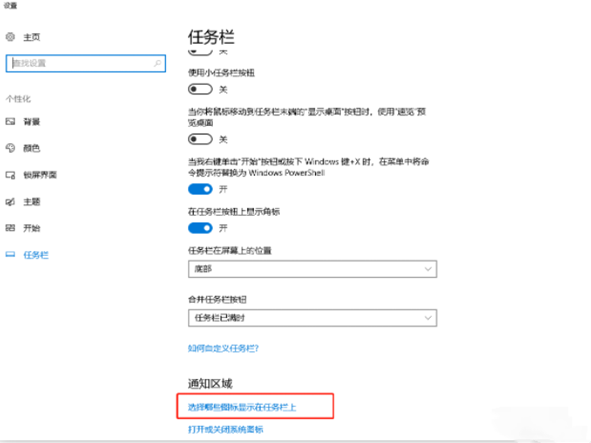Open 选择哪些图标显示在任务栏上 link
591x443 pixels.
click(x=242, y=407)
